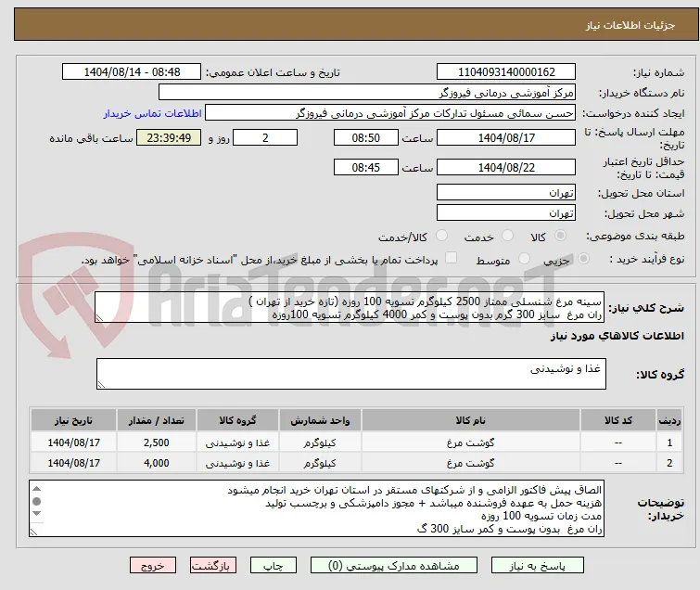700x590 pixels.
Task: Click the 'کد کالا' column header
Action: click(x=618, y=420)
